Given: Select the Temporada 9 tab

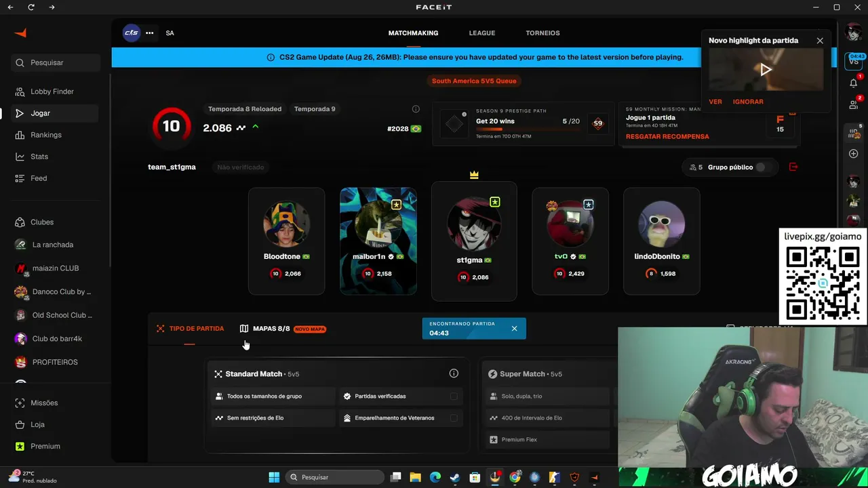Looking at the screenshot, I should (x=315, y=109).
